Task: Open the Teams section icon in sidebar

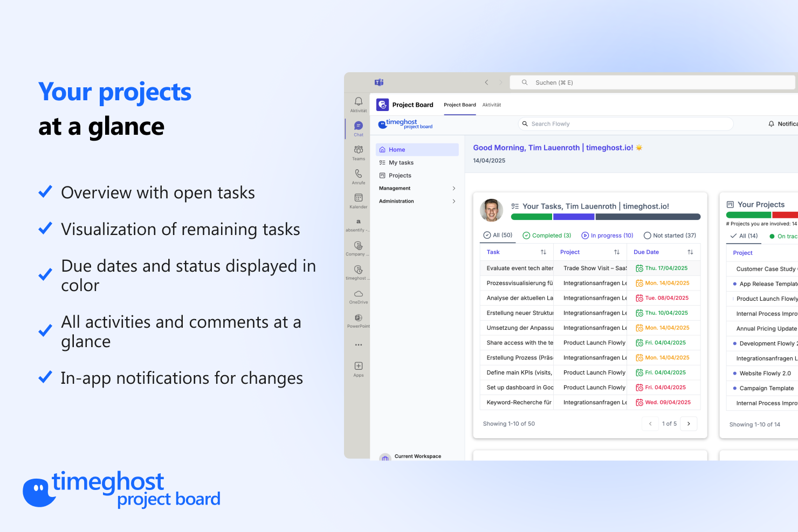Action: (359, 153)
